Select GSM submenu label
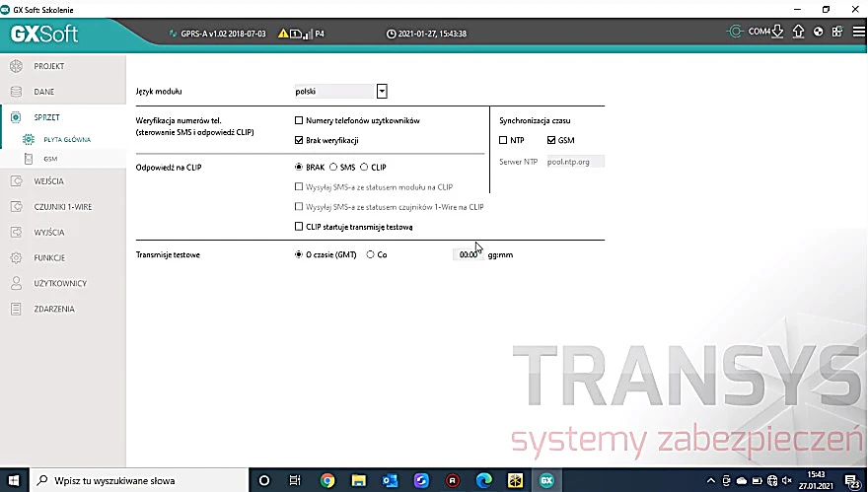This screenshot has width=868, height=492. tap(50, 159)
